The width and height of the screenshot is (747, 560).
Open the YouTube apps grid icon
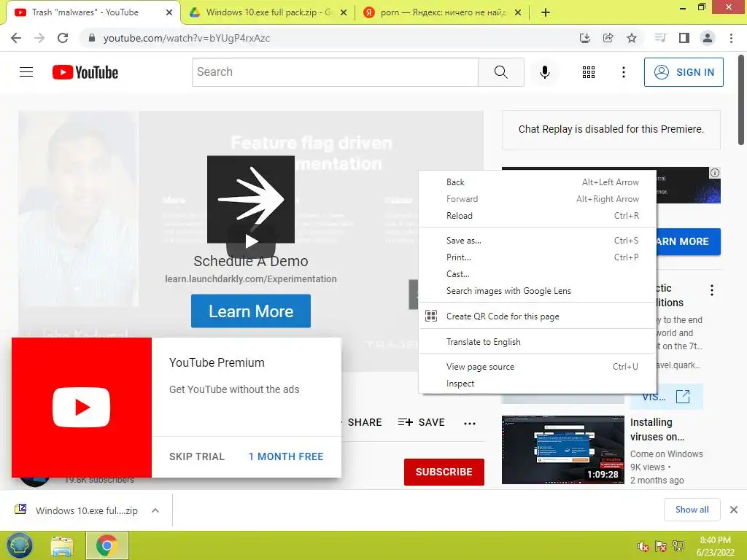[x=589, y=72]
